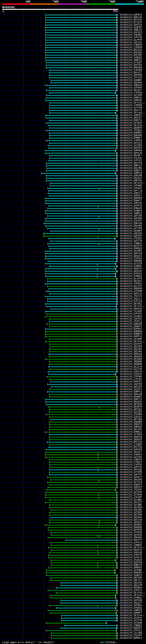The image size is (146, 644).
Task: Click UniRef100_C5IFL2 label
Action: tap(131, 321)
